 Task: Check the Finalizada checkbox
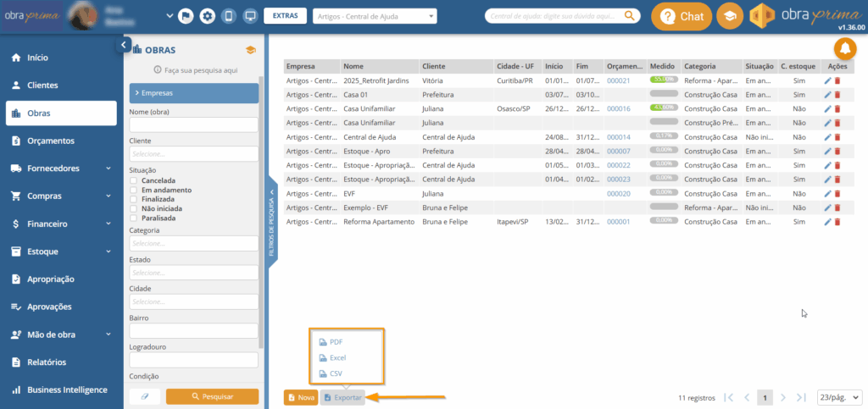click(133, 199)
